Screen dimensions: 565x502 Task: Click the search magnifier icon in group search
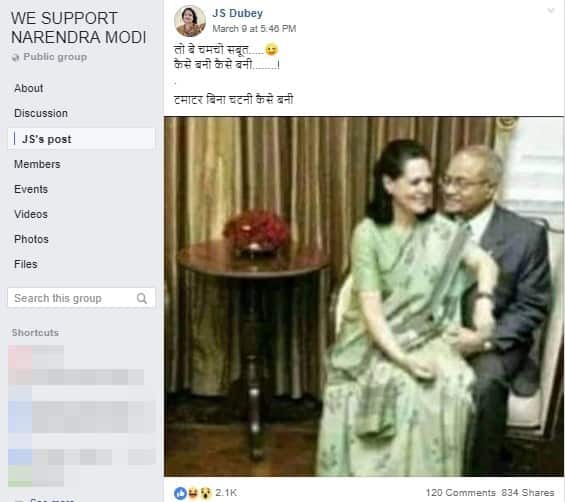pyautogui.click(x=142, y=298)
